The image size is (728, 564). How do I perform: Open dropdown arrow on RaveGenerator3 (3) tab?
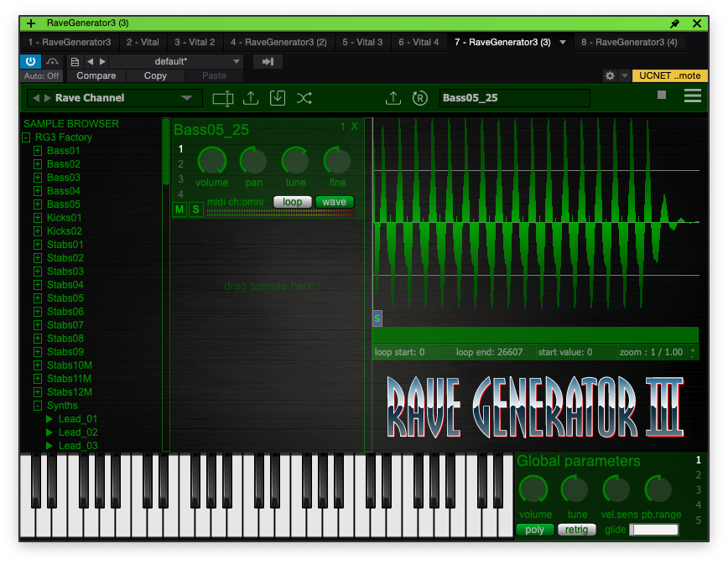[x=563, y=42]
